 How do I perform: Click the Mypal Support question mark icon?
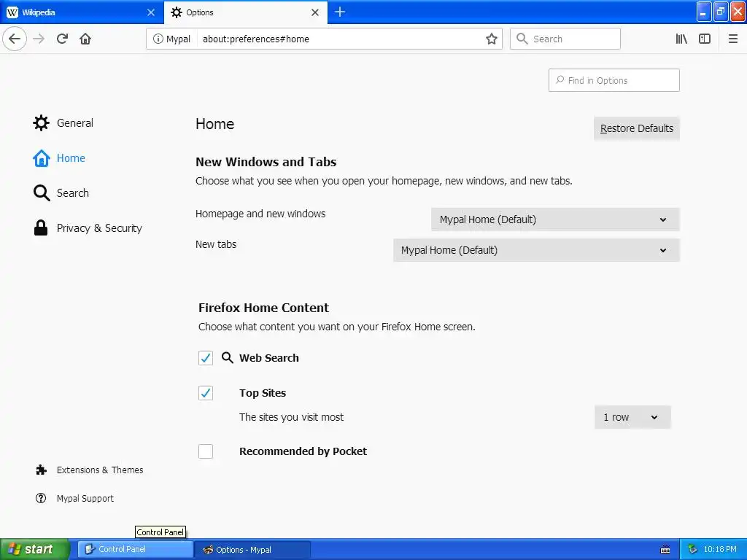click(41, 498)
